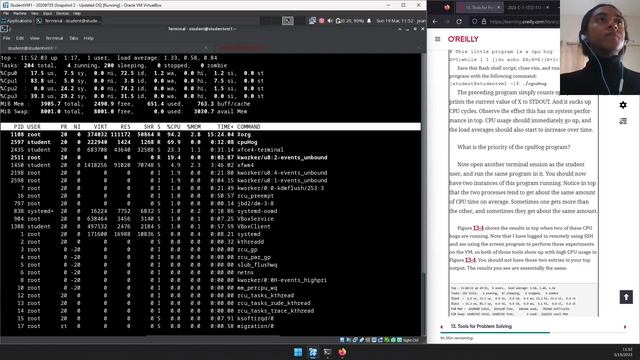Viewport: 640px width, 360px height.
Task: Click the notification bell in the Xfce panel
Action: (x=369, y=20)
